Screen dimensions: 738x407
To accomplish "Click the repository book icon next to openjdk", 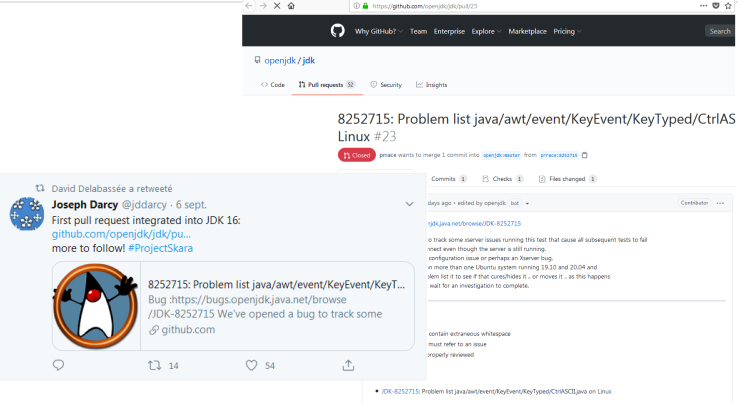I will pyautogui.click(x=257, y=60).
